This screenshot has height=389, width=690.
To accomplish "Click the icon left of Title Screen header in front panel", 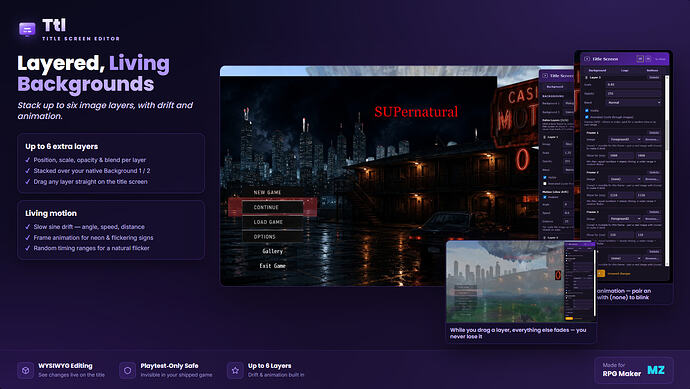I will [587, 59].
